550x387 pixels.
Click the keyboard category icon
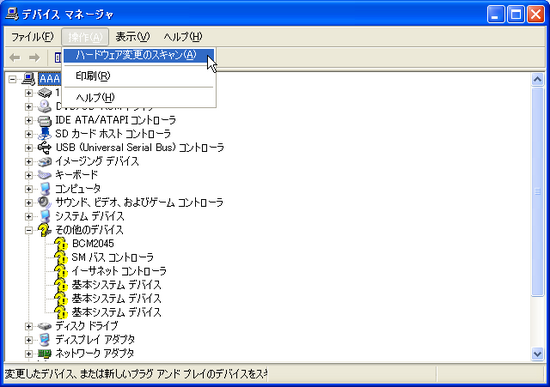click(45, 175)
